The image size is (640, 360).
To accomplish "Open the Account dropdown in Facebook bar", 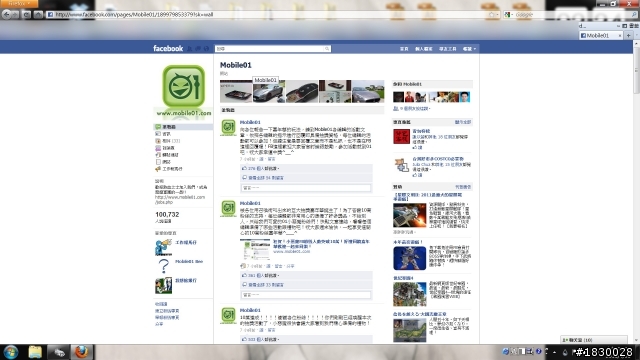I will pos(469,49).
